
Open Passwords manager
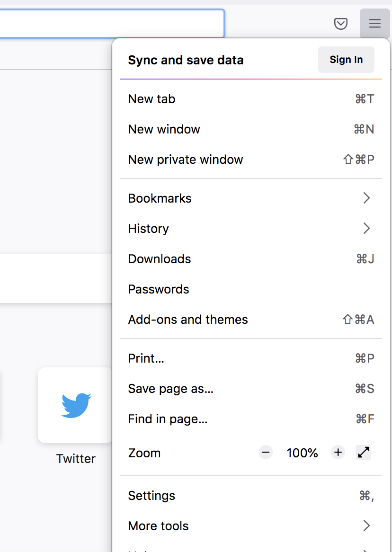[x=251, y=289]
